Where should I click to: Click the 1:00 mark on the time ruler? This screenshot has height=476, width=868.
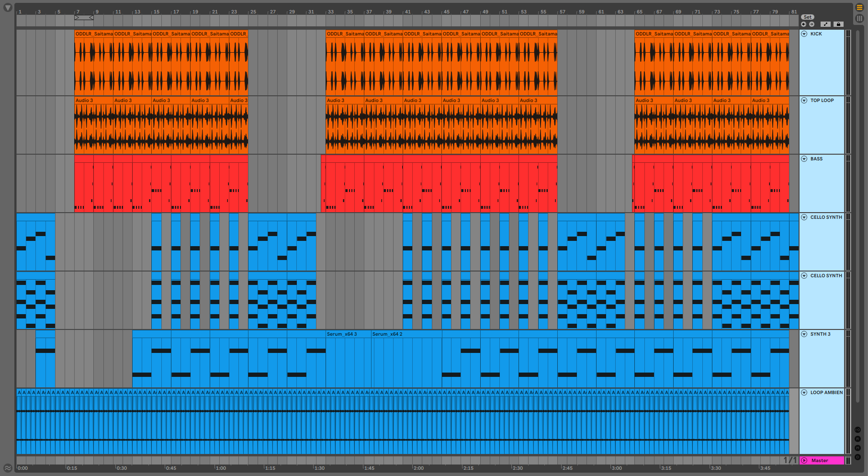[221, 468]
